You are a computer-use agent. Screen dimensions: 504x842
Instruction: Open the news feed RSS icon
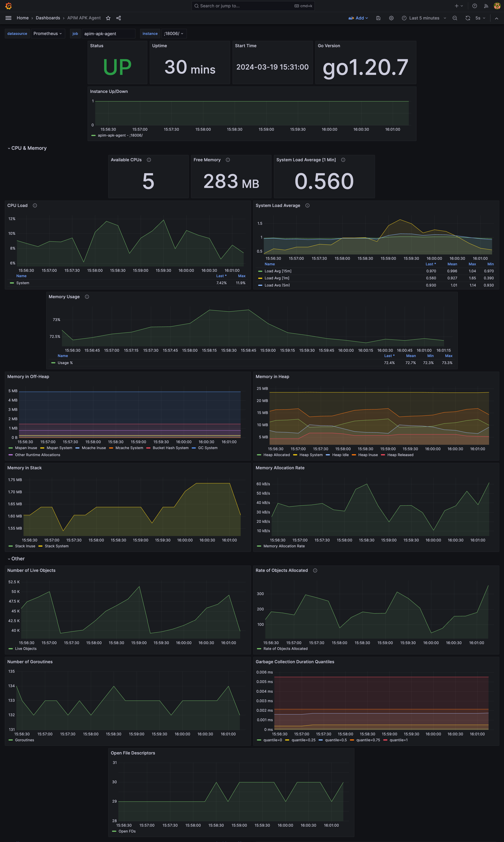[x=486, y=6]
